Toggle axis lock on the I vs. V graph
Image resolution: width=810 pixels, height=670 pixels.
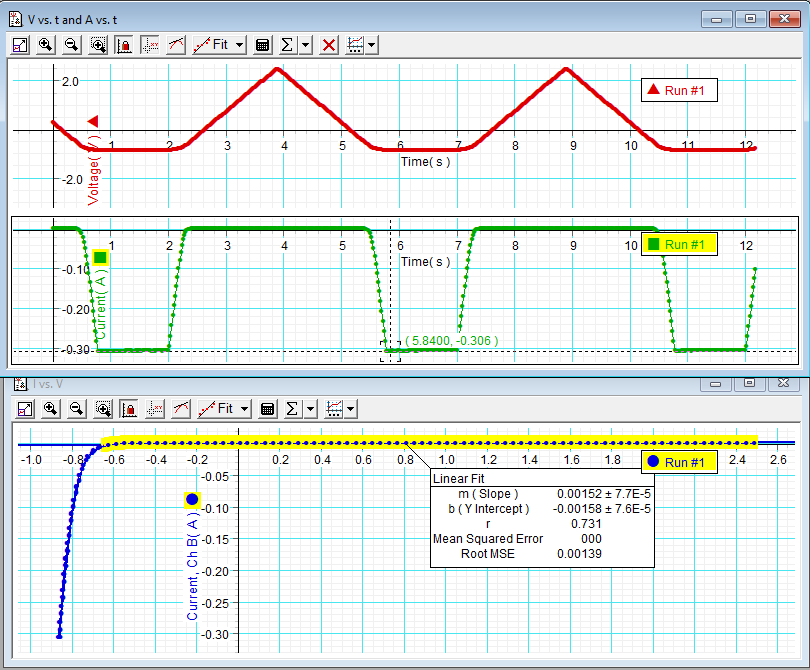click(x=127, y=408)
